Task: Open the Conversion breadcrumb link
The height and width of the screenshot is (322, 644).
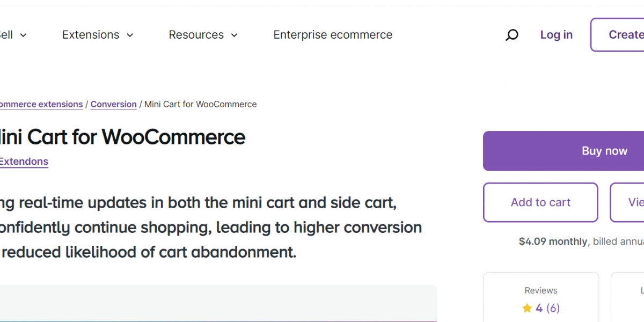Action: pos(113,105)
